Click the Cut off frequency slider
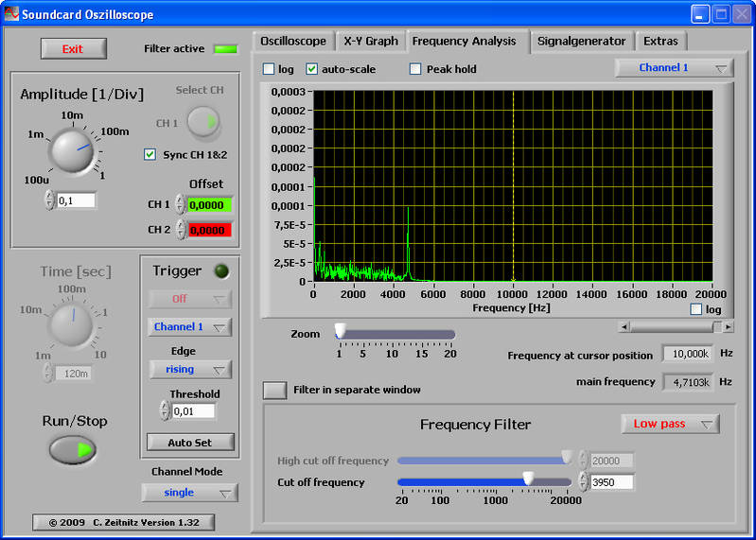Screen dimensions: 756x540 484,481
